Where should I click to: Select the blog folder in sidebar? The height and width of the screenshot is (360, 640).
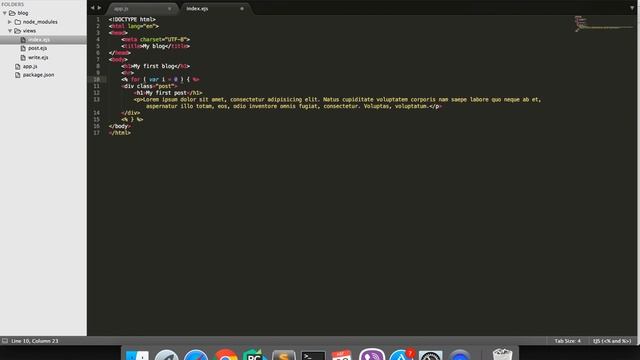coord(23,13)
